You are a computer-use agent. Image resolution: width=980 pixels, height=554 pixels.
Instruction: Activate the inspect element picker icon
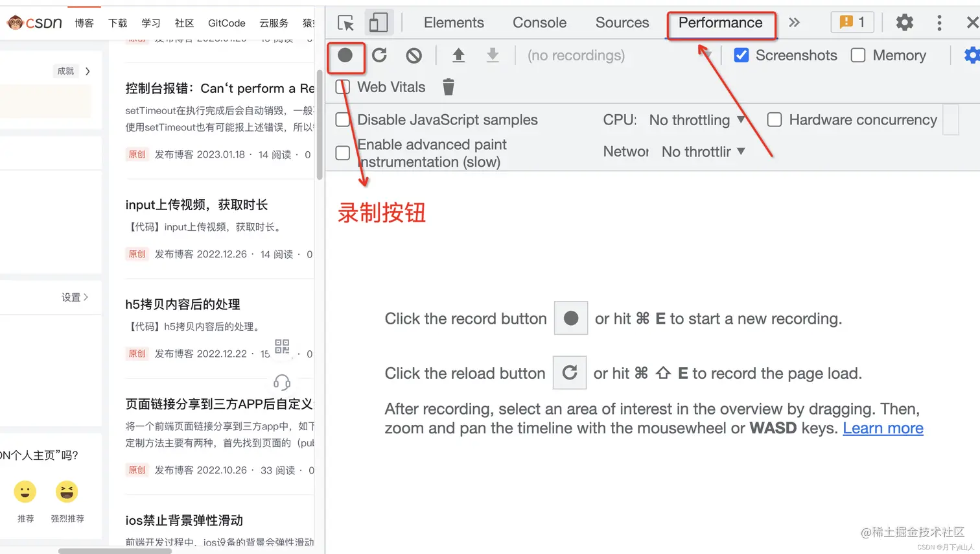[345, 23]
